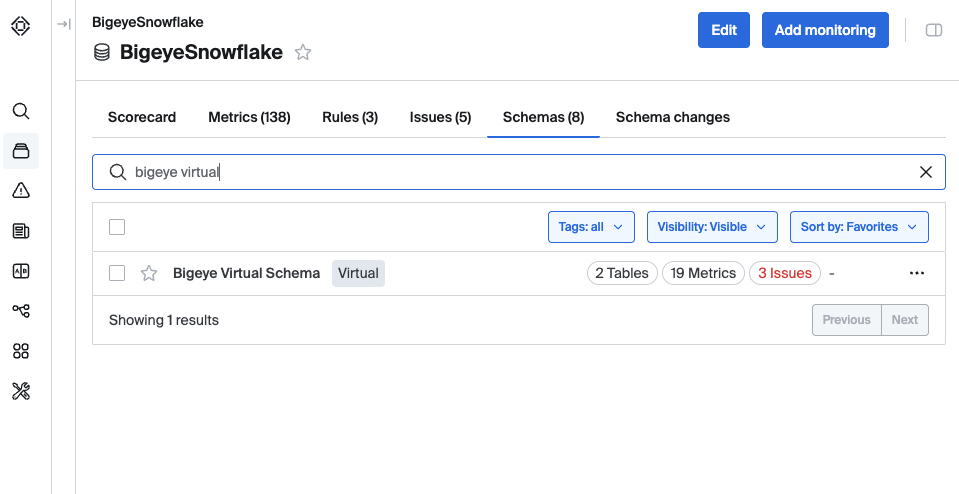
Task: Switch to the Schema changes tab
Action: tap(673, 117)
